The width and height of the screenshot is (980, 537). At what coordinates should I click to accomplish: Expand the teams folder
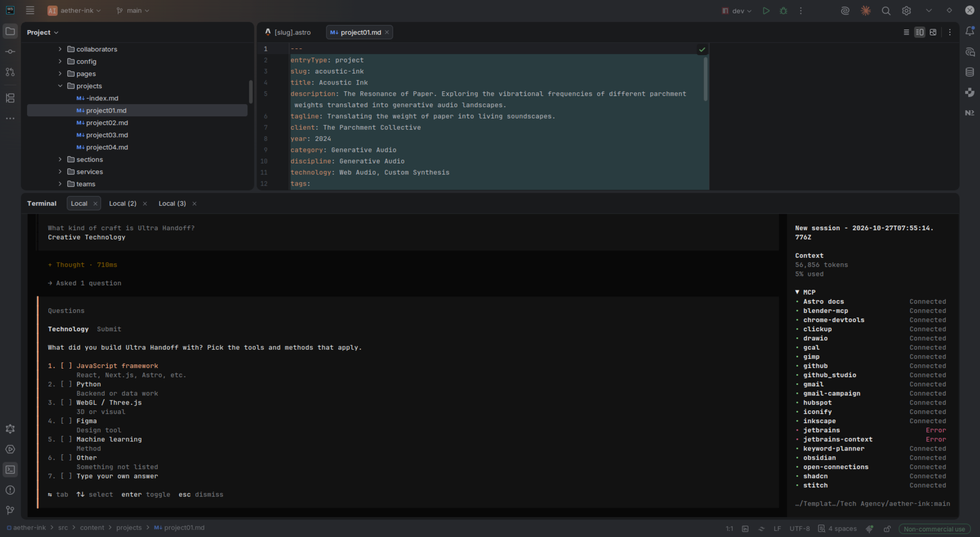(60, 184)
